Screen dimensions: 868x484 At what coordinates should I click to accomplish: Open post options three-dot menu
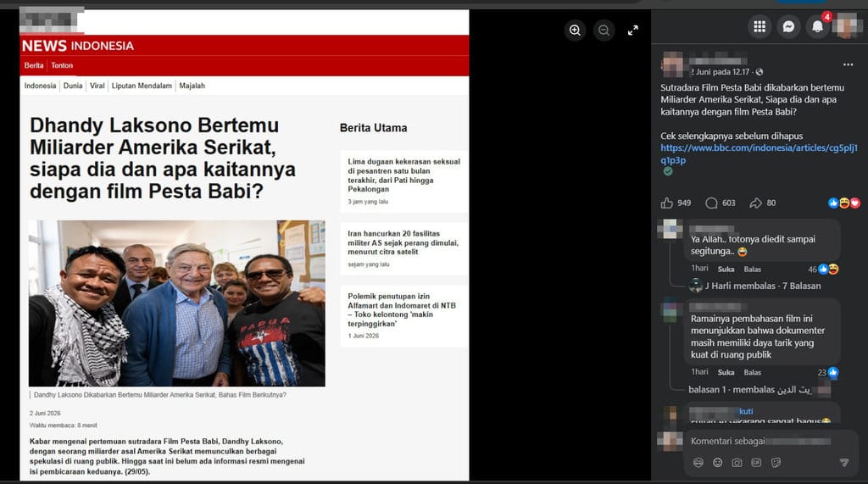[848, 64]
